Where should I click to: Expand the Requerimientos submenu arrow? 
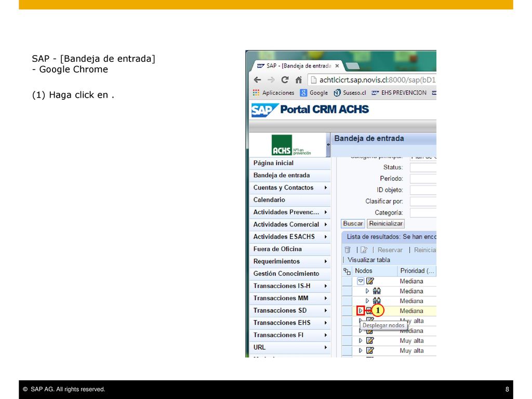tap(325, 261)
